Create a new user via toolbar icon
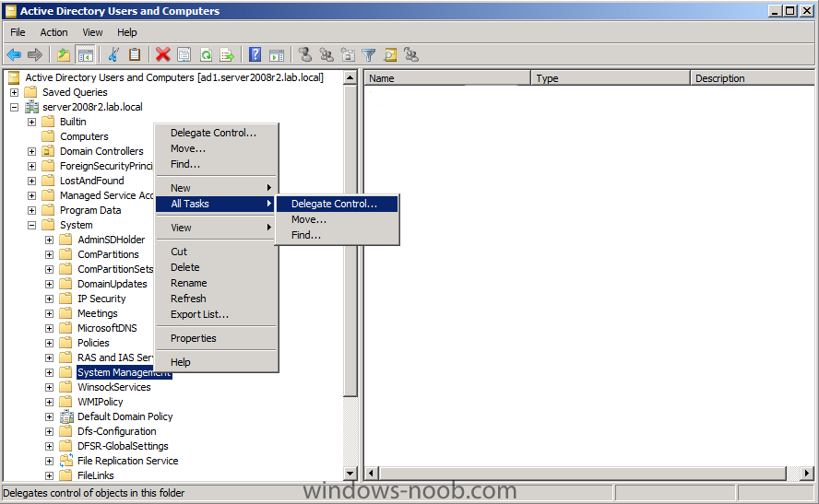 click(305, 54)
